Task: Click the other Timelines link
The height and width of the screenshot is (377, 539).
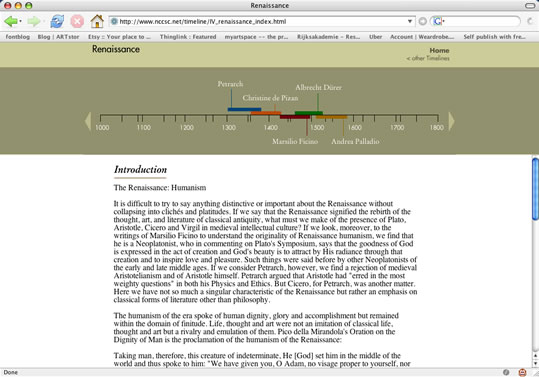Action: [428, 58]
